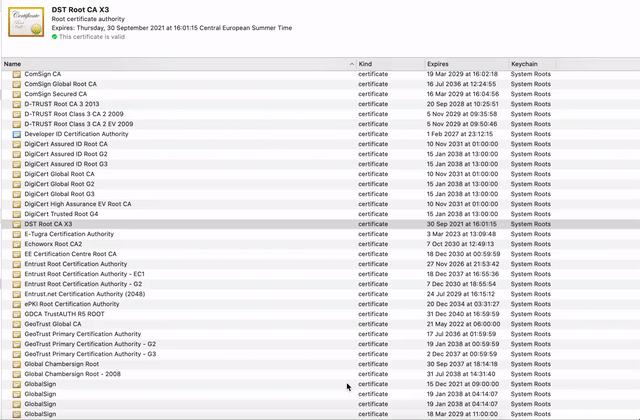Select Entrust Root Certification Authority - G2 name
640x420 pixels.
pyautogui.click(x=83, y=284)
